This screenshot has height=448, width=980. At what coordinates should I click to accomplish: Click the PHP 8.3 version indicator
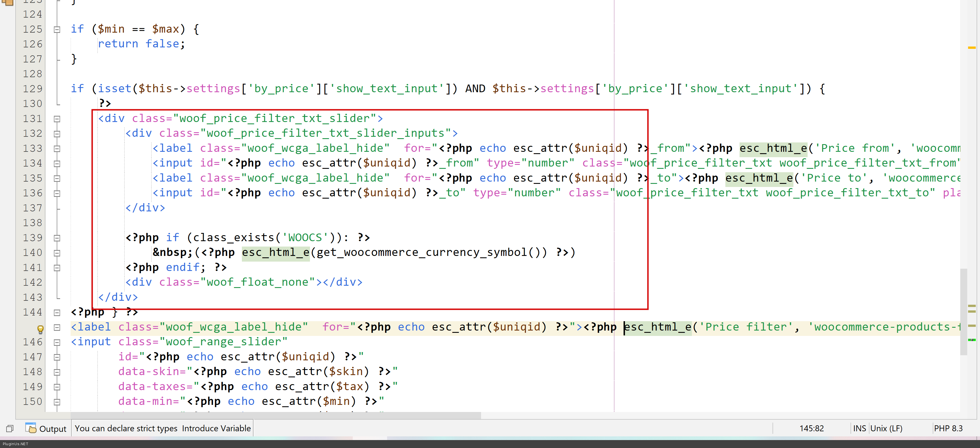(948, 428)
